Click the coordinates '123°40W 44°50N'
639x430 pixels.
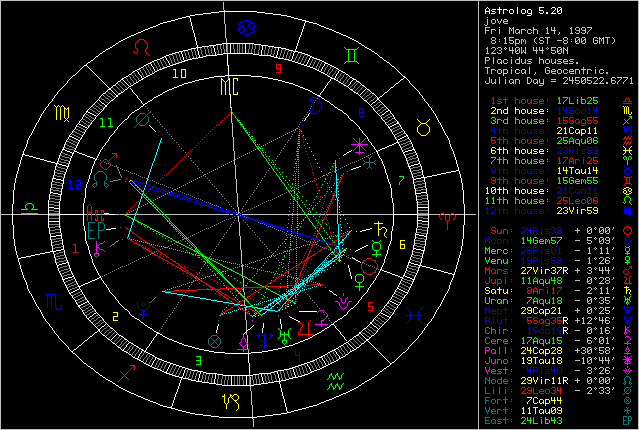526,51
